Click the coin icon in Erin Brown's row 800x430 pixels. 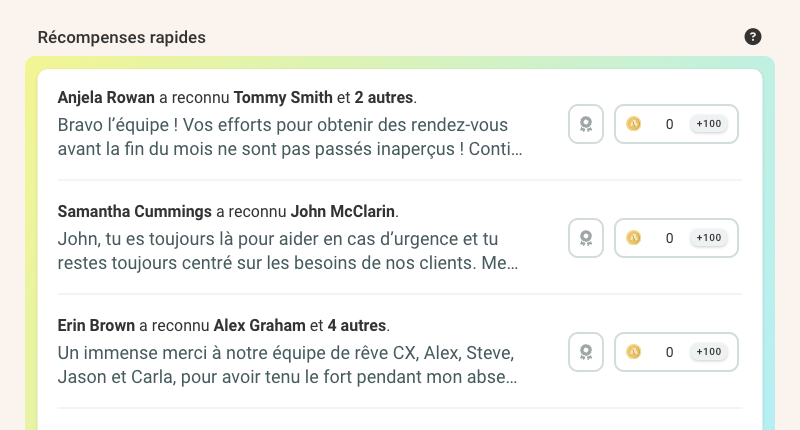633,352
